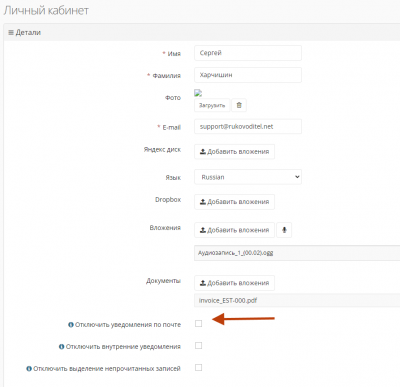The image size is (400, 387).
Task: Click the Яндекс диск field label
Action: (x=162, y=150)
